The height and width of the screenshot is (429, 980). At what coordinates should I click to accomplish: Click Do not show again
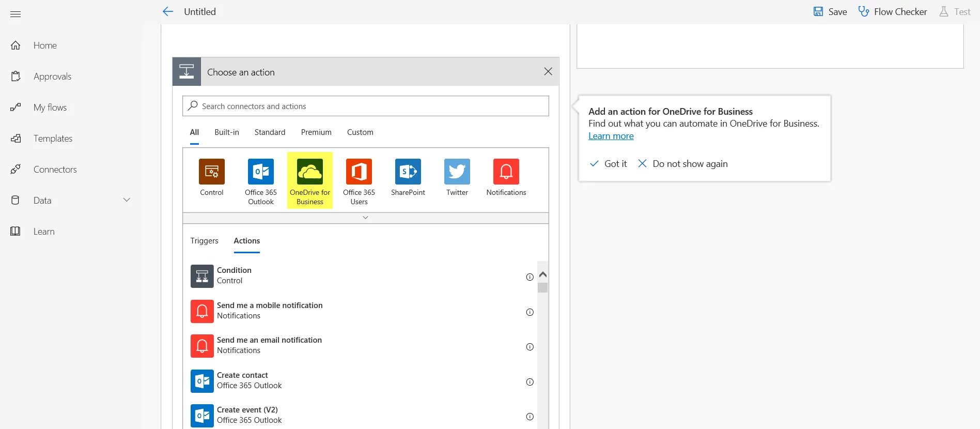683,163
